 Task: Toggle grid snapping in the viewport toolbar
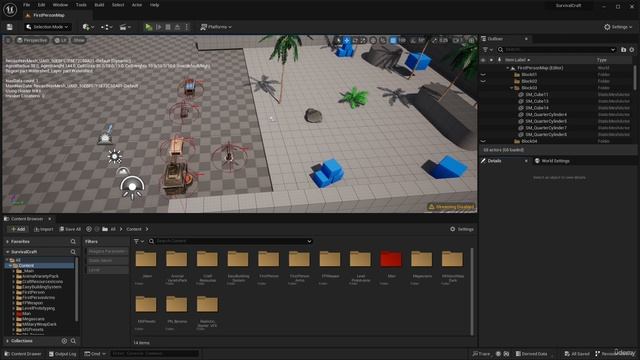pos(393,40)
